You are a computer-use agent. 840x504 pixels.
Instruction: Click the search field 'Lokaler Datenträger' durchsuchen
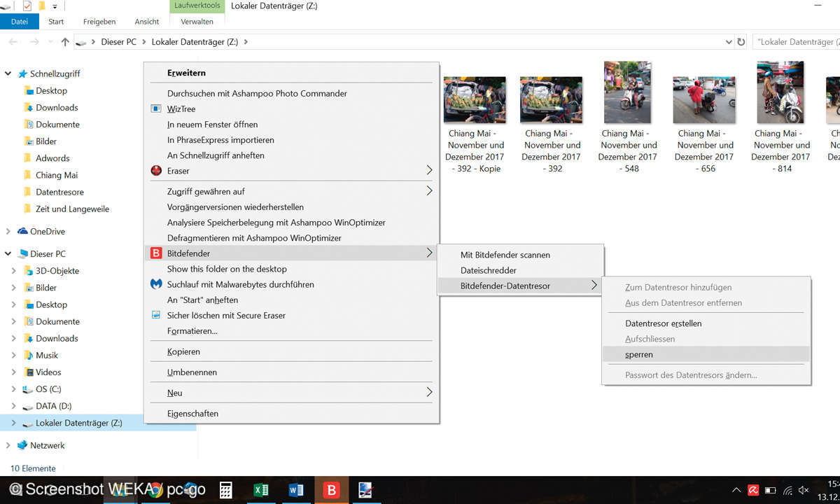pyautogui.click(x=797, y=42)
